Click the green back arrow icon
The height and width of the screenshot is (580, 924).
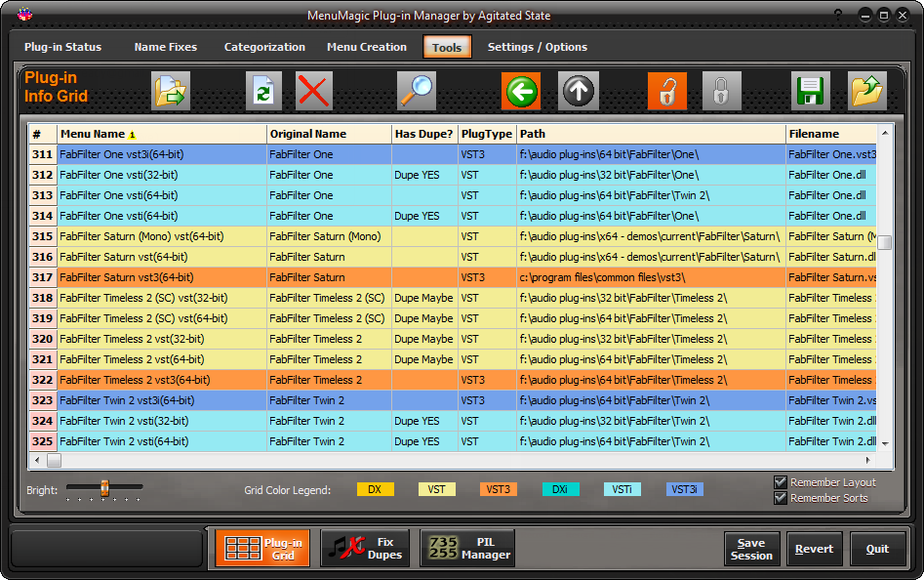pyautogui.click(x=521, y=91)
